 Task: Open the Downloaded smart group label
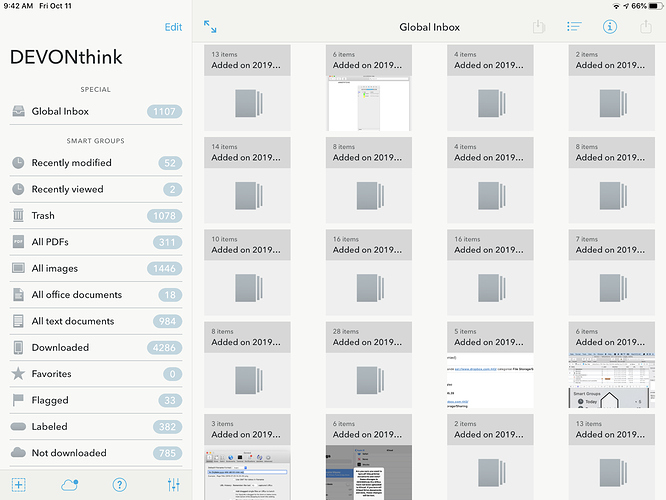[60, 347]
